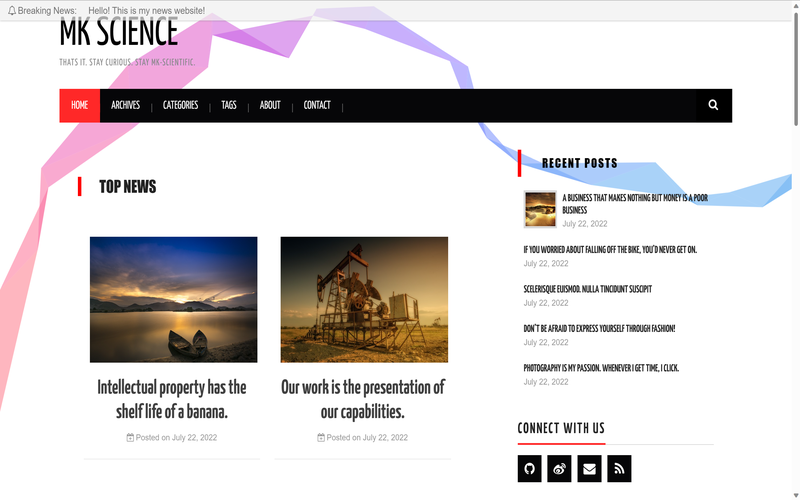Click calendar icon under capabilities article
800x500 pixels.
pos(321,438)
